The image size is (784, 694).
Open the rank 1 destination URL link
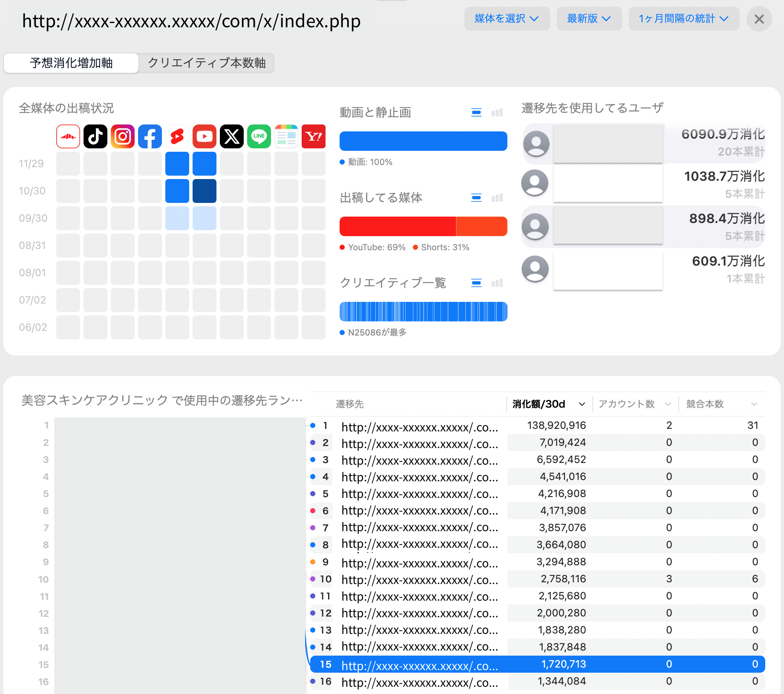[x=419, y=426]
